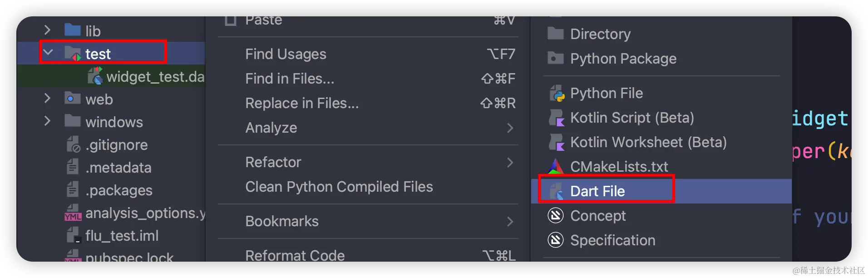The width and height of the screenshot is (868, 278).
Task: Choose Find Usages from context menu
Action: 286,54
